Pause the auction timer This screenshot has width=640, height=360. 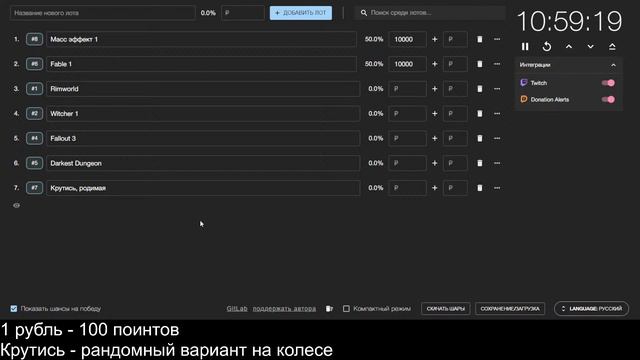[525, 47]
